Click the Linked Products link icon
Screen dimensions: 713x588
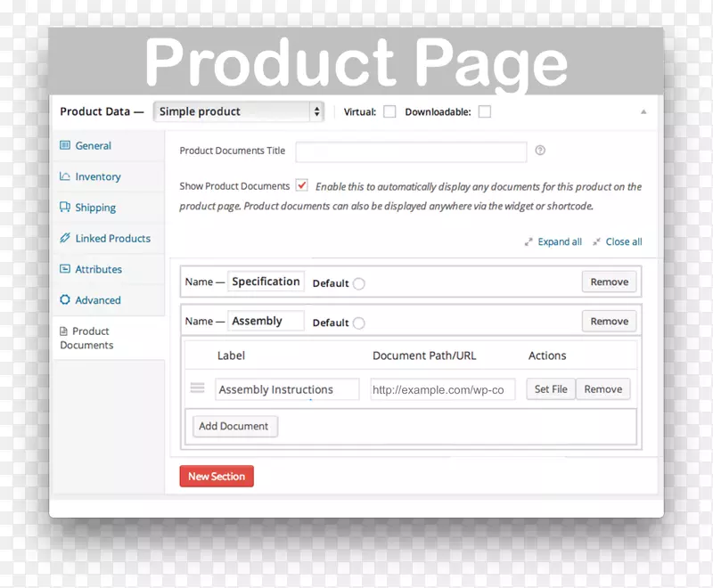click(x=65, y=238)
